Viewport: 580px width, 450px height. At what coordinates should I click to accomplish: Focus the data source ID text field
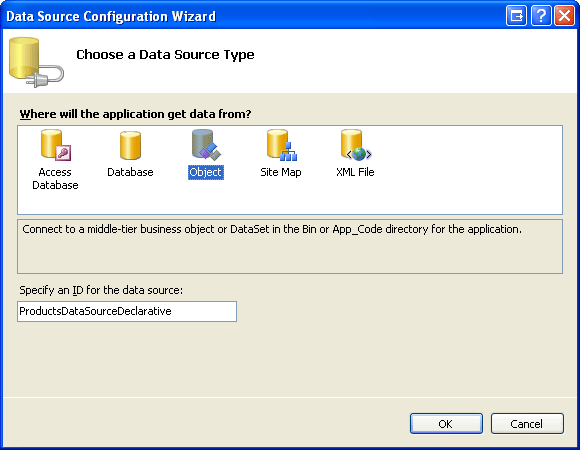tap(127, 311)
